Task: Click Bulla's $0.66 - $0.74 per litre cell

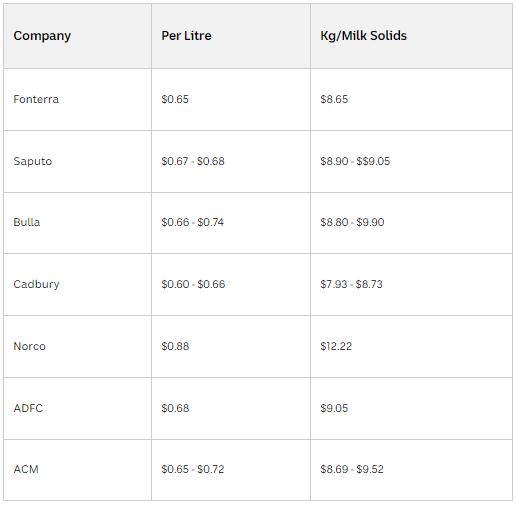Action: tap(231, 223)
